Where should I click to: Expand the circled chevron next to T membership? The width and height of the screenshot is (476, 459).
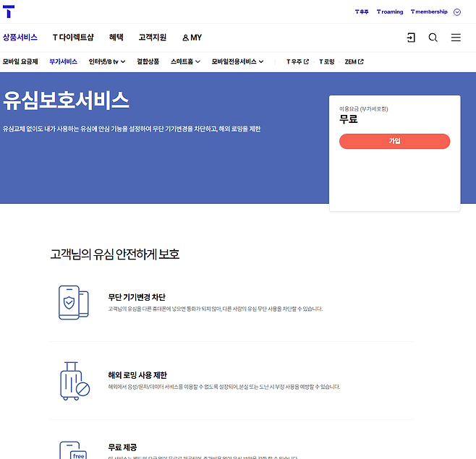[457, 12]
